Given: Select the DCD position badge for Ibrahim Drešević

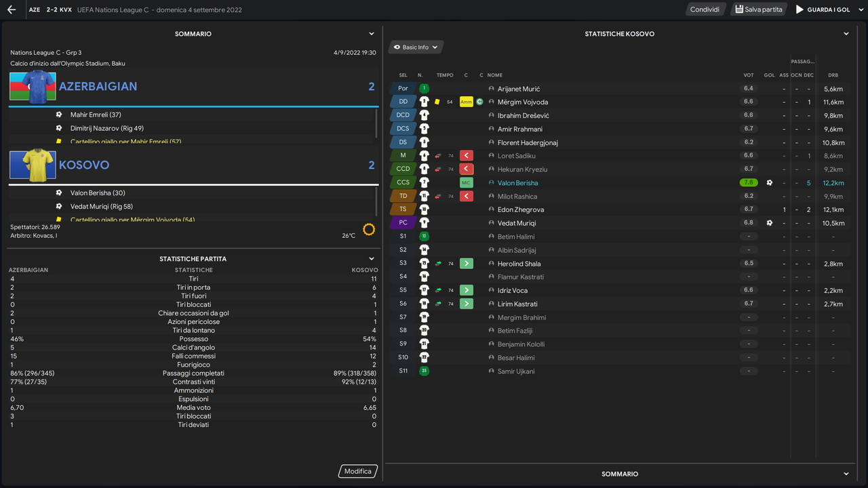Looking at the screenshot, I should [403, 115].
